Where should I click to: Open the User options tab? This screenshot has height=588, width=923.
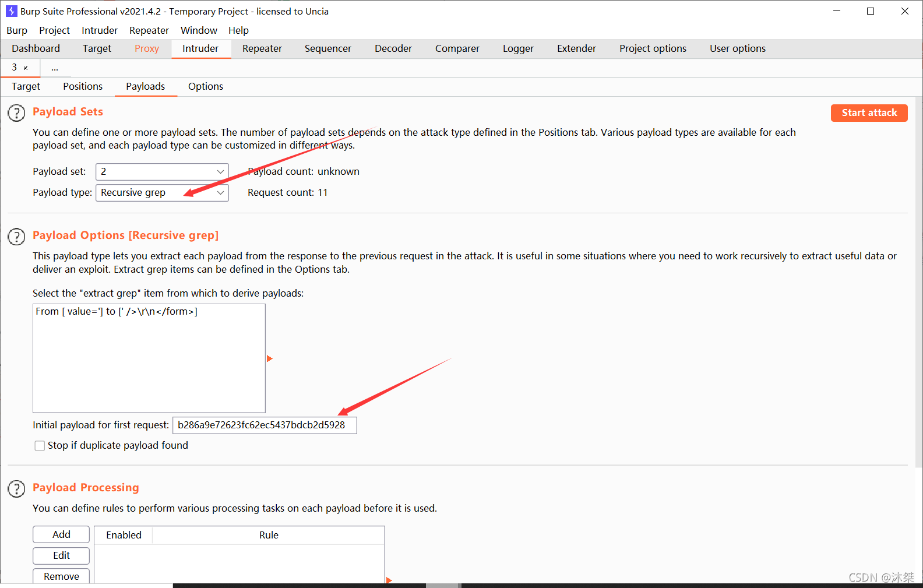point(738,49)
